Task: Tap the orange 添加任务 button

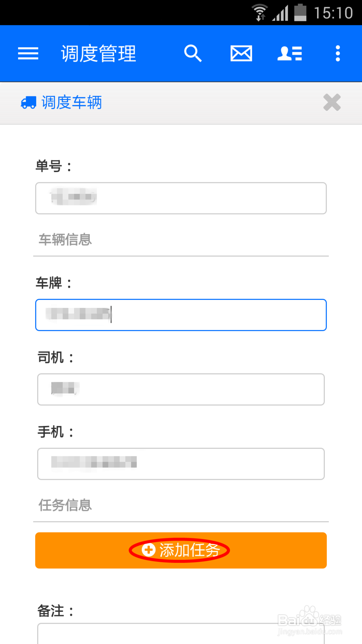Action: point(181,550)
